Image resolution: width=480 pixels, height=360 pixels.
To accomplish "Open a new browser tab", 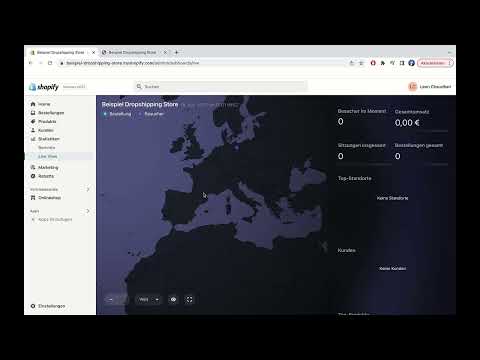I will (177, 52).
